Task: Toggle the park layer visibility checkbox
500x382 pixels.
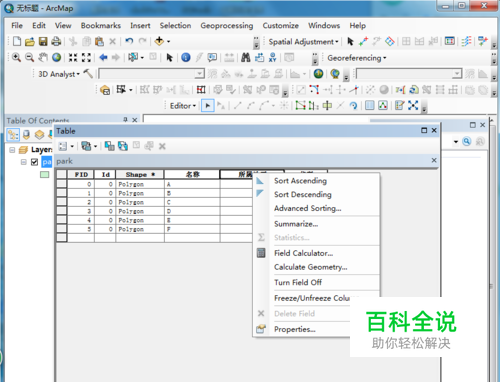Action: (34, 162)
